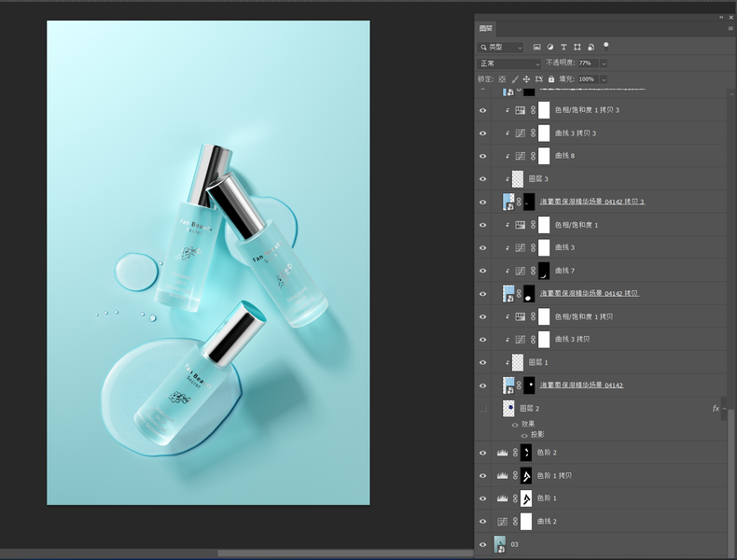Hide the 03 smart object layer
This screenshot has height=560, width=737.
[482, 544]
